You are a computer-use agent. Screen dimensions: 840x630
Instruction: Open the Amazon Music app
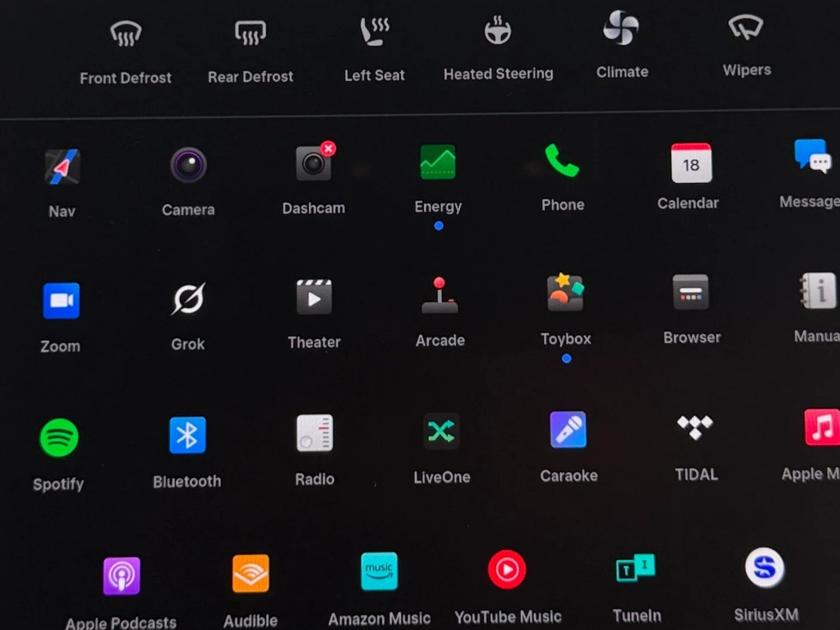[380, 571]
